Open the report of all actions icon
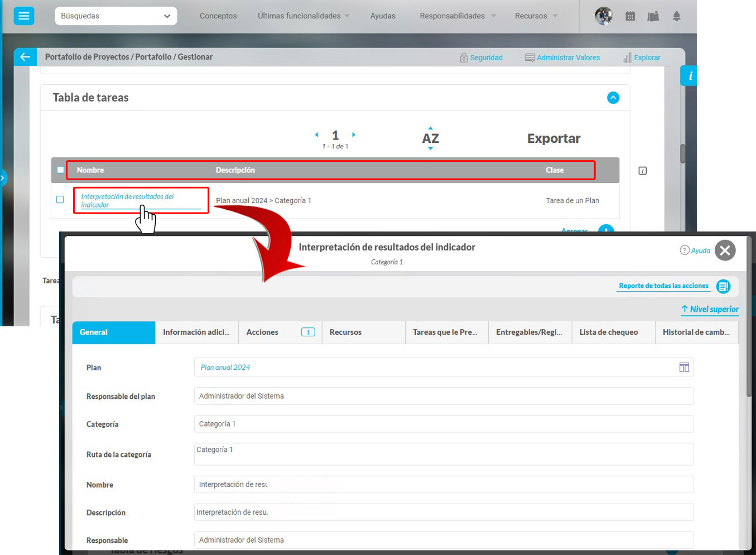756x555 pixels. (723, 286)
